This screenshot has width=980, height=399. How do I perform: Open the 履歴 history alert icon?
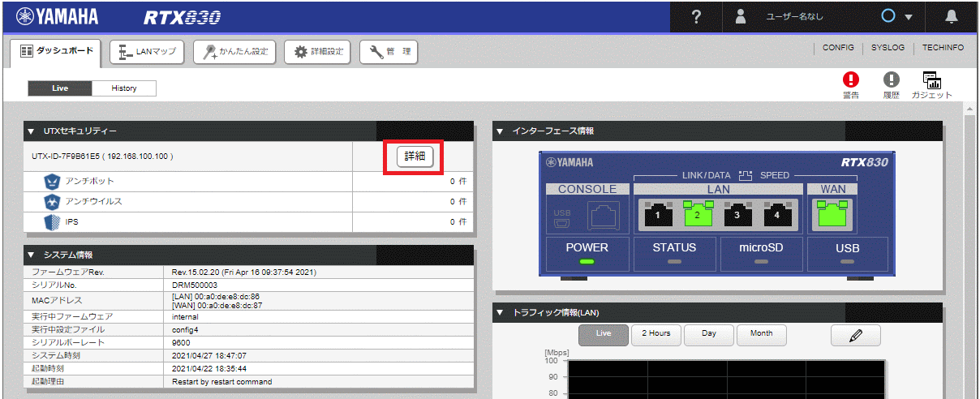coord(892,79)
